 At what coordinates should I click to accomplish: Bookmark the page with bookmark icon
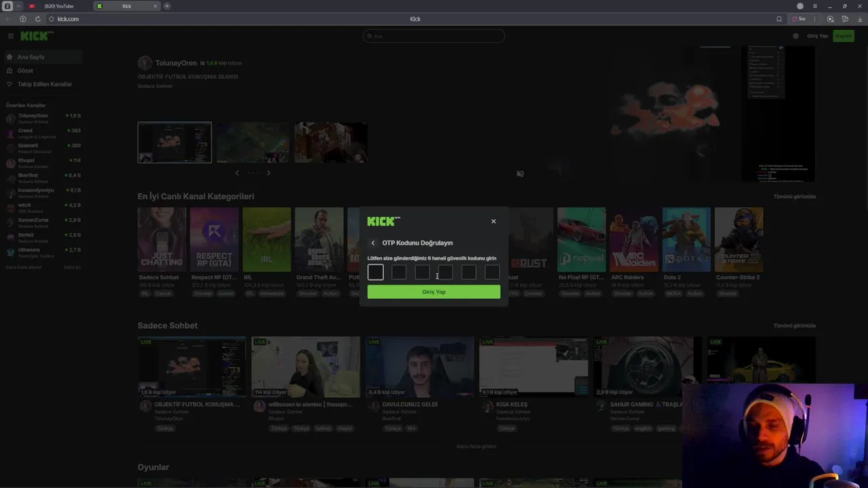pos(779,19)
